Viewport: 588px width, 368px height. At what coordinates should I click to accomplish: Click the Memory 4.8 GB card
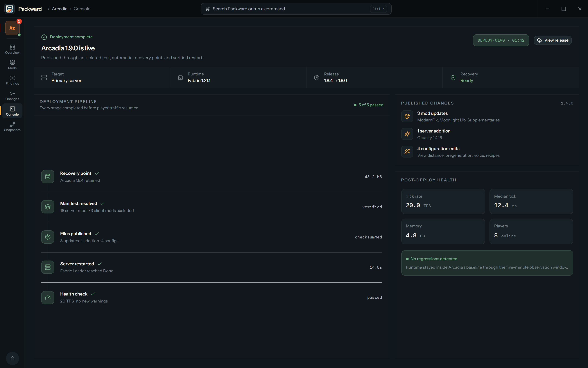(x=443, y=231)
